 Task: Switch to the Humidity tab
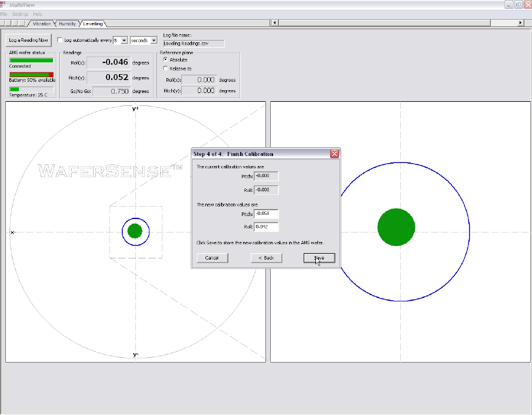[66, 24]
